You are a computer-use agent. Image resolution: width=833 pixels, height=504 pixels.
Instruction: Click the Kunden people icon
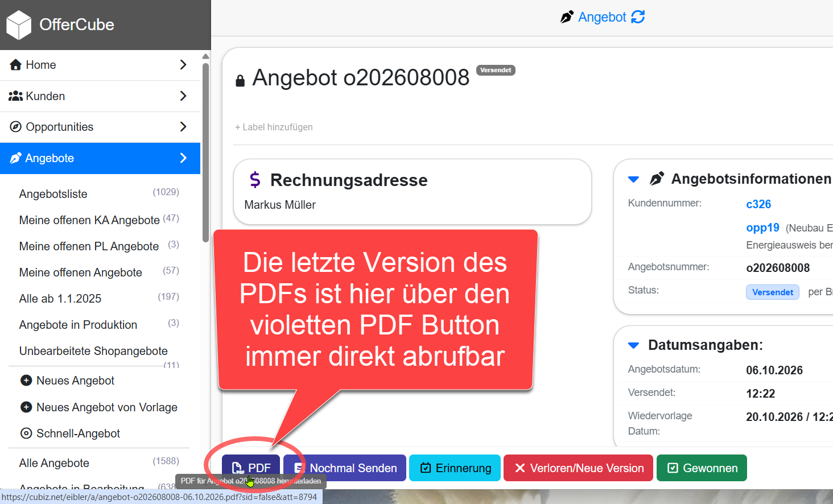[x=16, y=96]
